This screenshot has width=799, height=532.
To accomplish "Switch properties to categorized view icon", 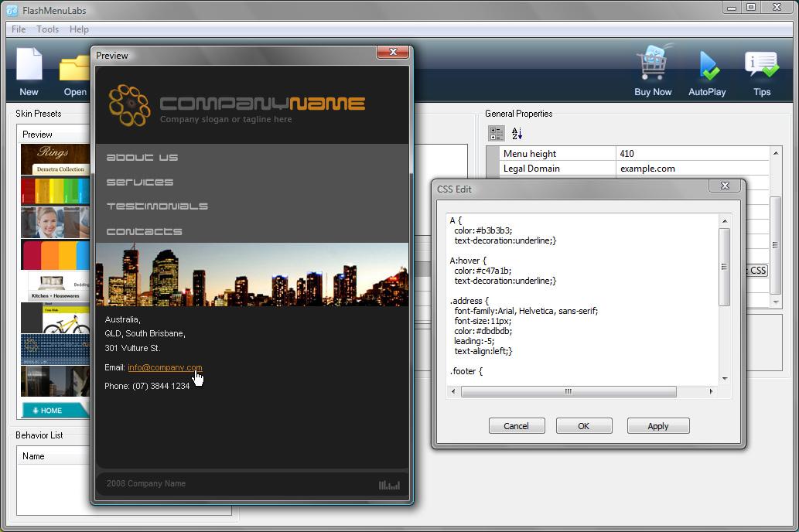I will pyautogui.click(x=497, y=134).
